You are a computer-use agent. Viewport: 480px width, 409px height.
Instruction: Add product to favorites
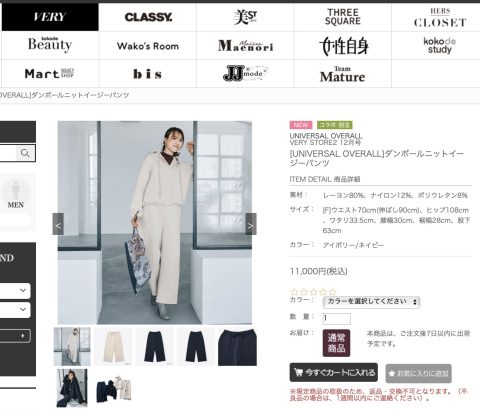point(419,373)
